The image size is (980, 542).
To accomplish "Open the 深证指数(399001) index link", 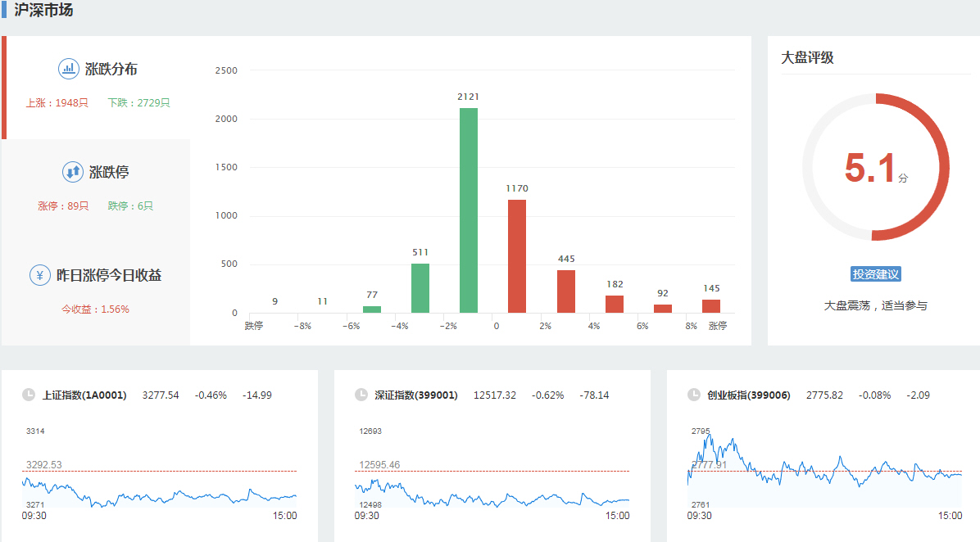I will (x=416, y=395).
